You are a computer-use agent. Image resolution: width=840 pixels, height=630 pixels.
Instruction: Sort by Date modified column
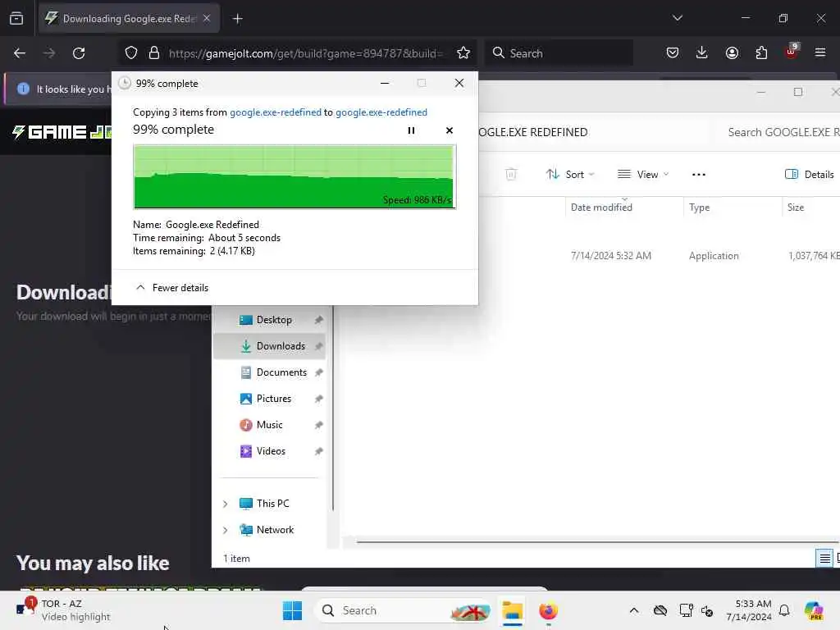tap(601, 208)
